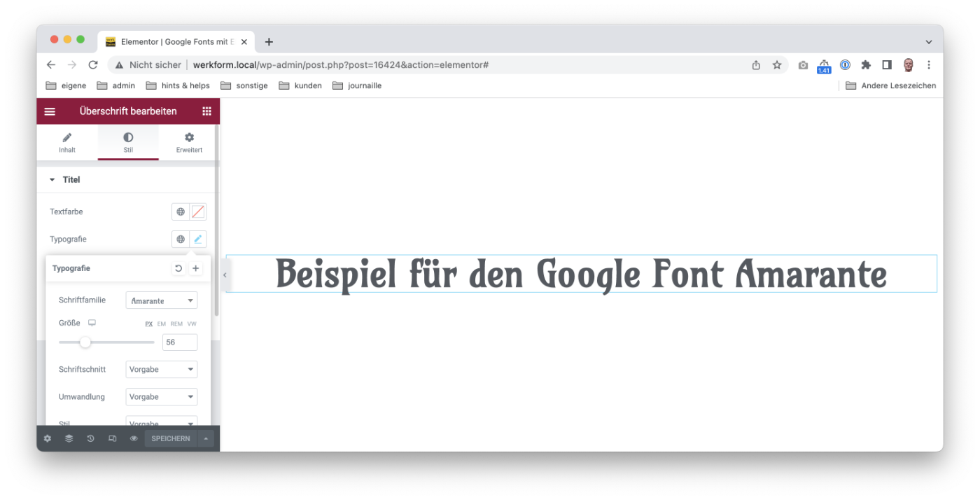Open the 'hints & helps' bookmarks folder
Viewport: 980px width, 500px height.
[x=178, y=85]
